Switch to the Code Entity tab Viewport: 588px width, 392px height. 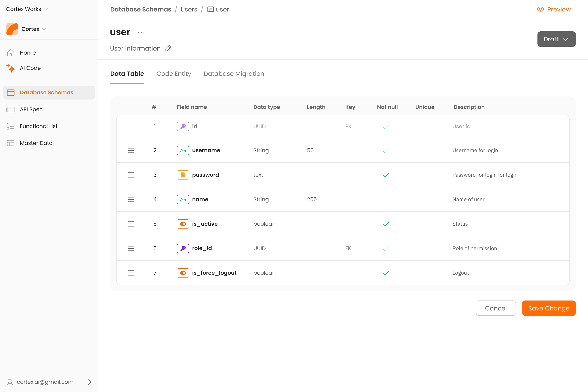173,74
